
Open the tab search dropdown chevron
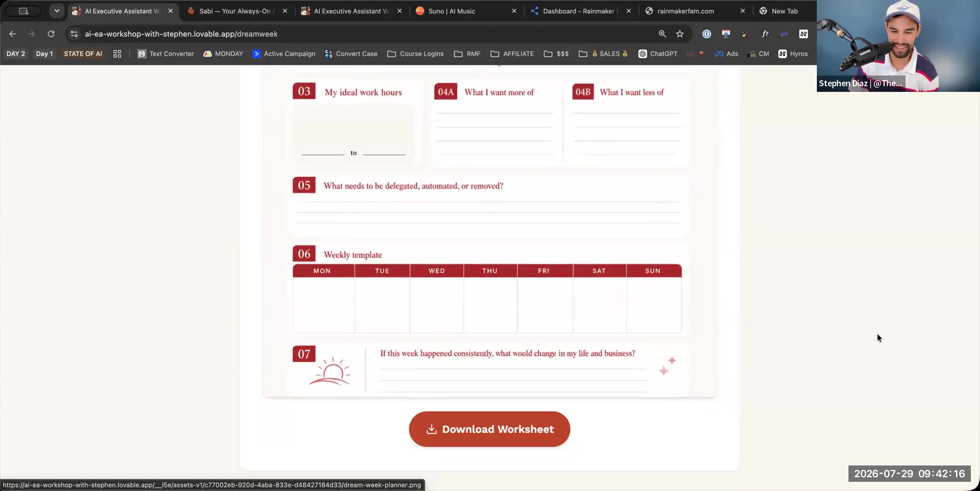tap(57, 11)
